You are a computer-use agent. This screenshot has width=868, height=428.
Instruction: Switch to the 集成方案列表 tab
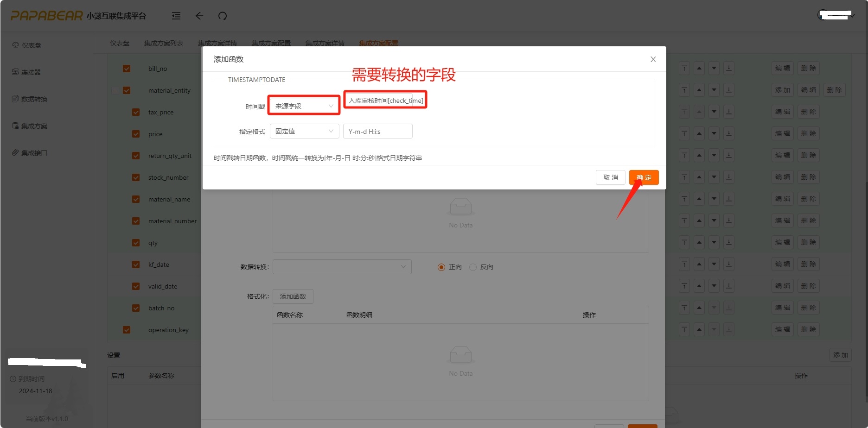point(163,43)
